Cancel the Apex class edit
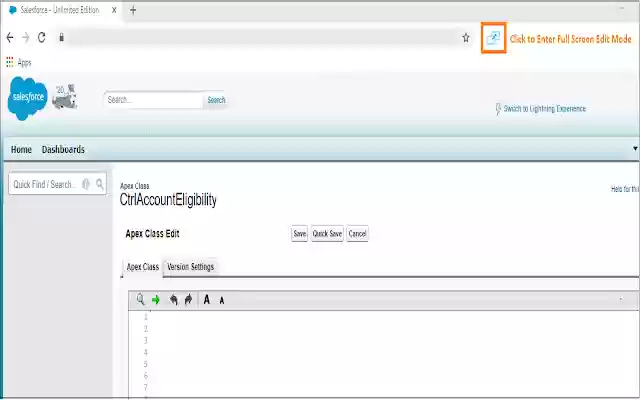Image resolution: width=640 pixels, height=400 pixels. [357, 234]
